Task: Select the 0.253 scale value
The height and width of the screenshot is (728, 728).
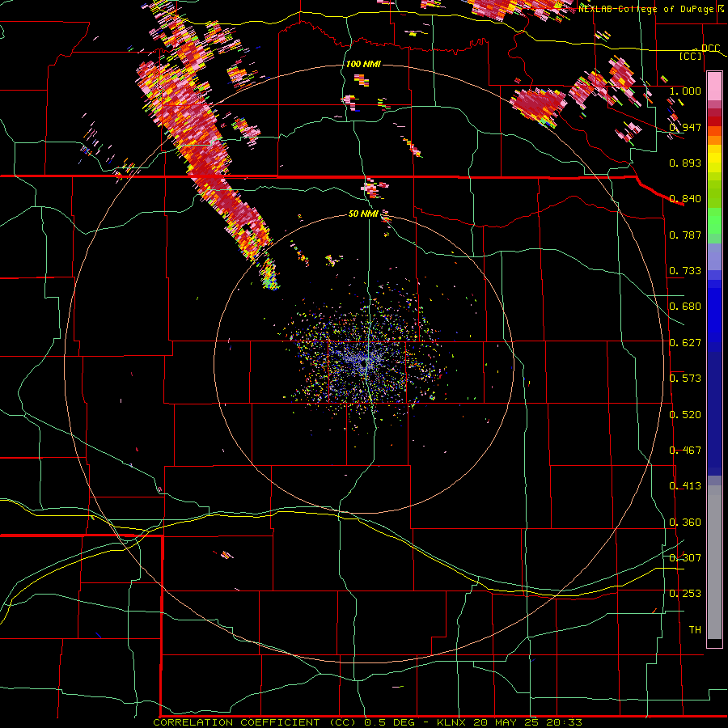Action: 685,594
